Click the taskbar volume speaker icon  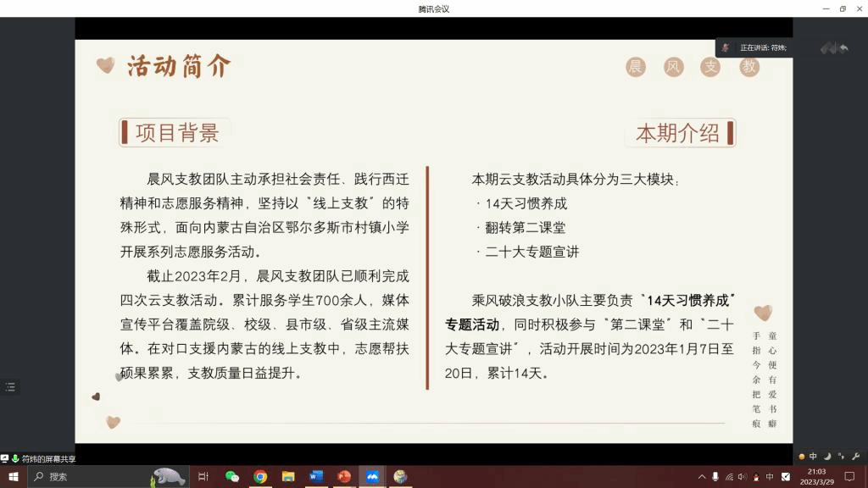tap(743, 477)
